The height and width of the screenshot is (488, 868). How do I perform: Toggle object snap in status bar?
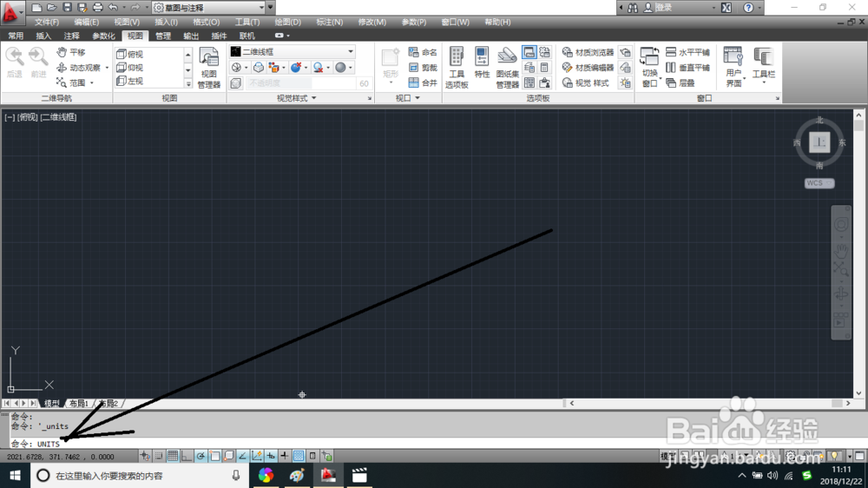[x=214, y=456]
